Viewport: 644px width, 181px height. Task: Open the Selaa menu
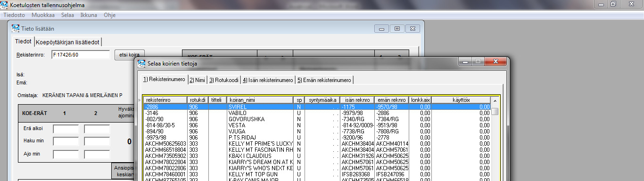coord(67,15)
